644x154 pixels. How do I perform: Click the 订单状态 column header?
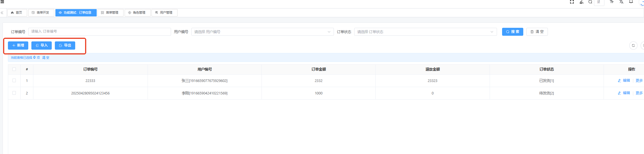(546, 69)
